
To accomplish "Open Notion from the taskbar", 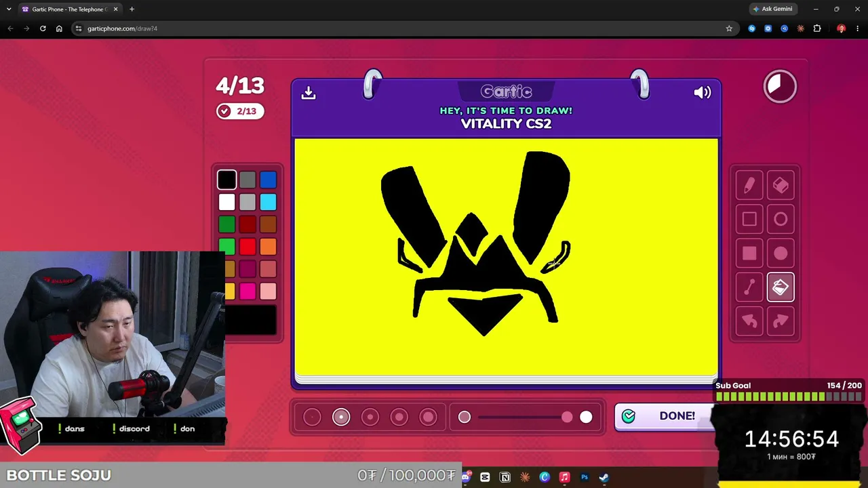I will click(505, 477).
